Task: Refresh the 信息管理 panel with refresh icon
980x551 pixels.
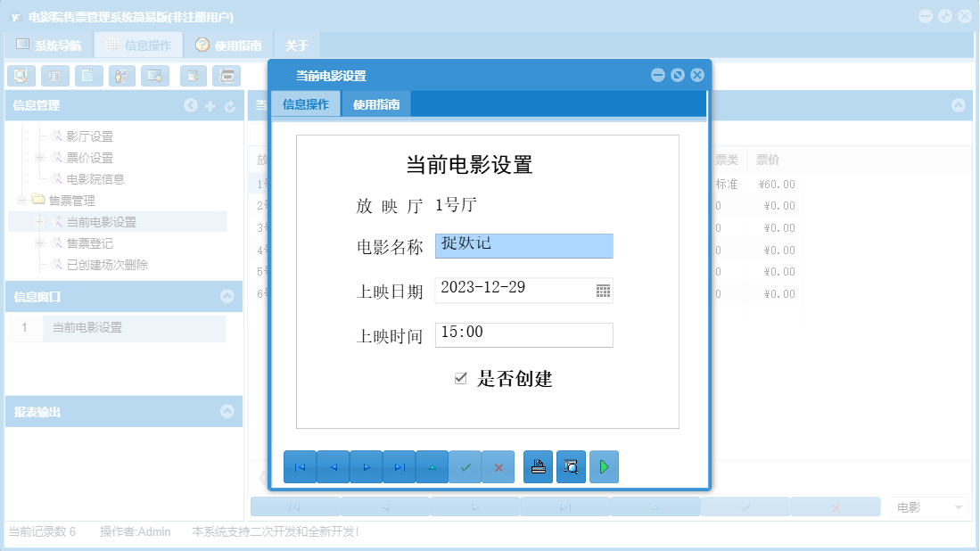Action: (x=230, y=105)
